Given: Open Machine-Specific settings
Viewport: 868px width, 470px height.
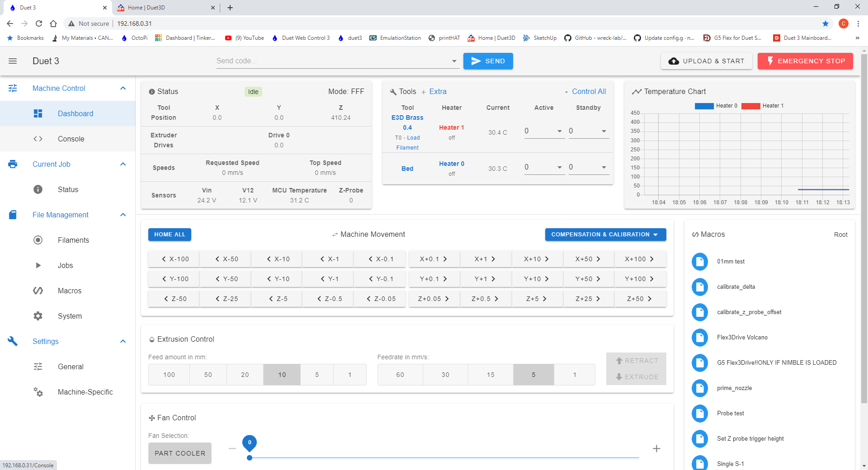Looking at the screenshot, I should click(68, 392).
